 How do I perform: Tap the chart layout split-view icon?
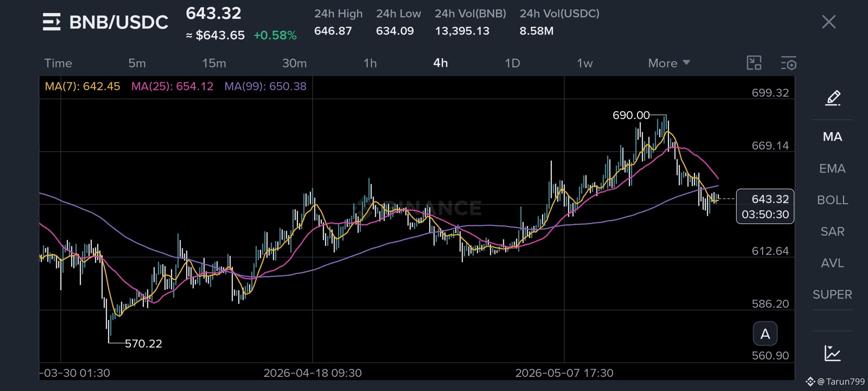[754, 63]
